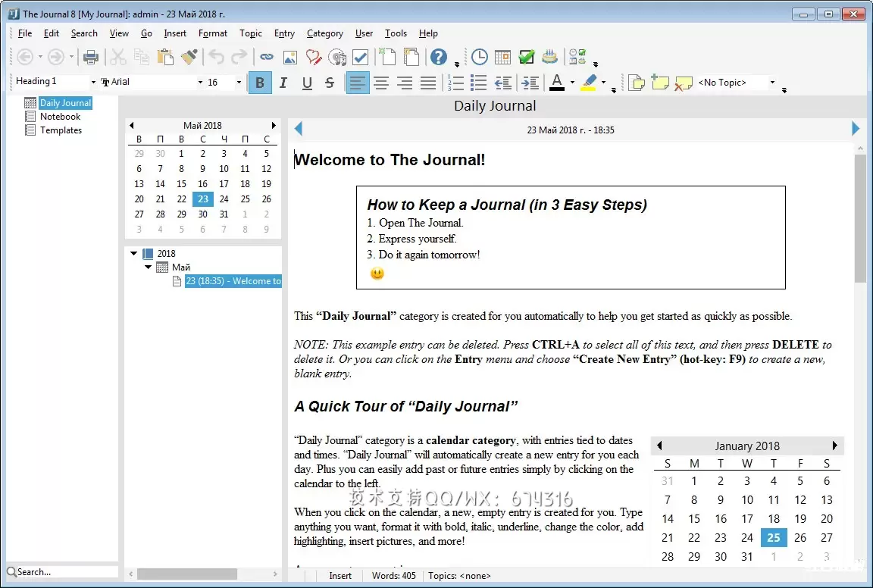Open the font color dropdown arrow
Viewport: 873px width, 588px height.
coord(572,83)
